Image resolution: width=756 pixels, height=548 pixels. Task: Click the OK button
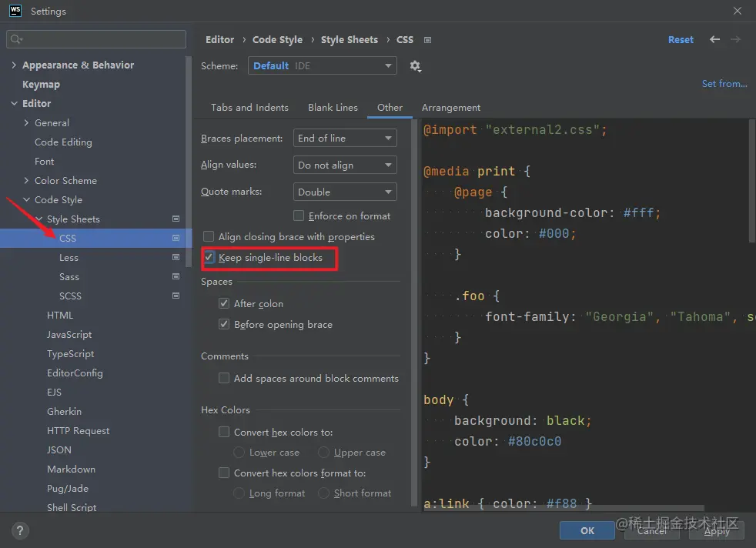587,530
